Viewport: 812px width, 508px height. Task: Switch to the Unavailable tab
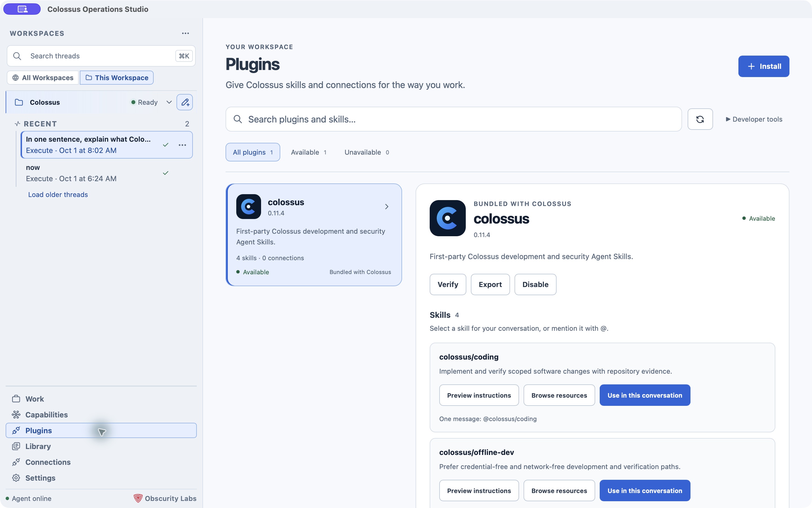[367, 152]
